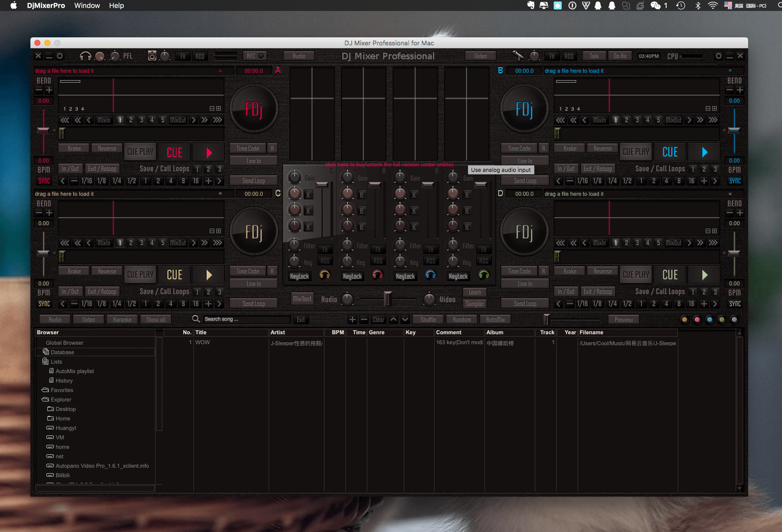Switch to the Karaoke filter tab
This screenshot has width=782, height=532.
tap(122, 320)
